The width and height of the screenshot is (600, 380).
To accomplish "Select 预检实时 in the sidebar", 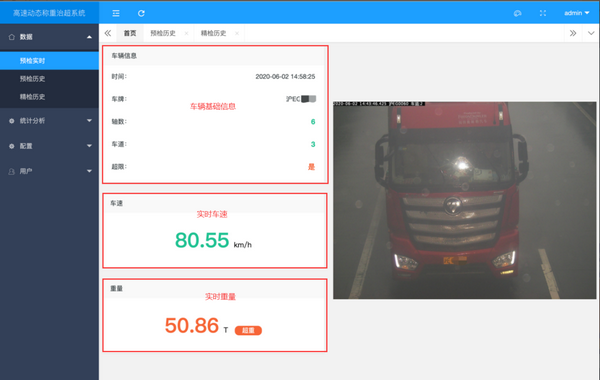I will pyautogui.click(x=49, y=61).
